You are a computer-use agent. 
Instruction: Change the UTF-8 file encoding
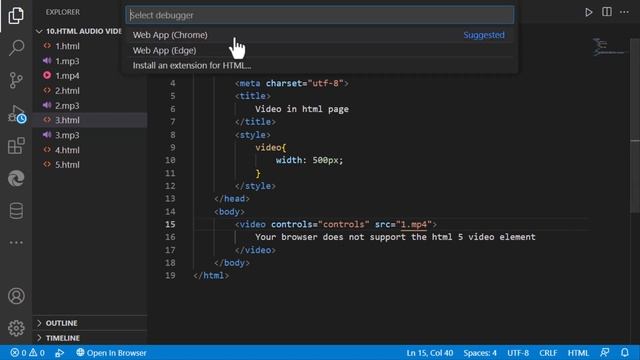point(518,353)
